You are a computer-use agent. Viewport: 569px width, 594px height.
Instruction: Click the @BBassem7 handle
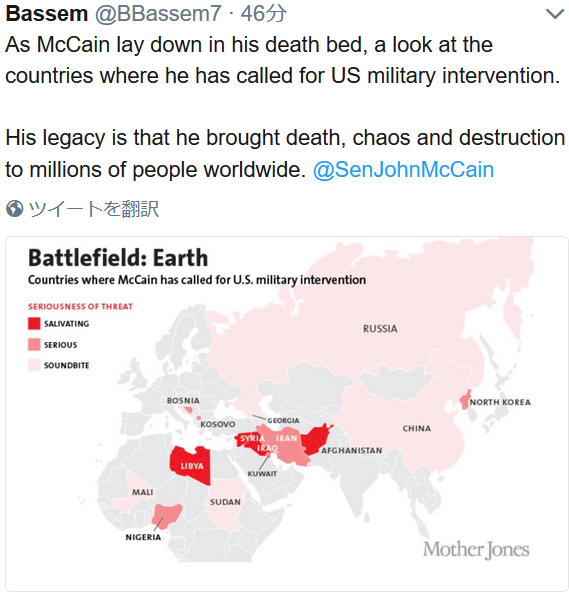point(158,14)
